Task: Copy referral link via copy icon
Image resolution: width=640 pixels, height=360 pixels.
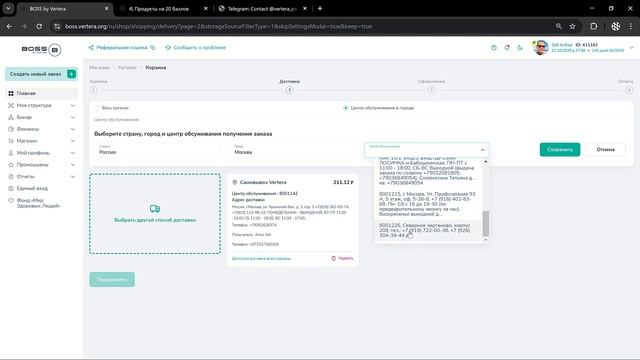Action: (x=153, y=48)
